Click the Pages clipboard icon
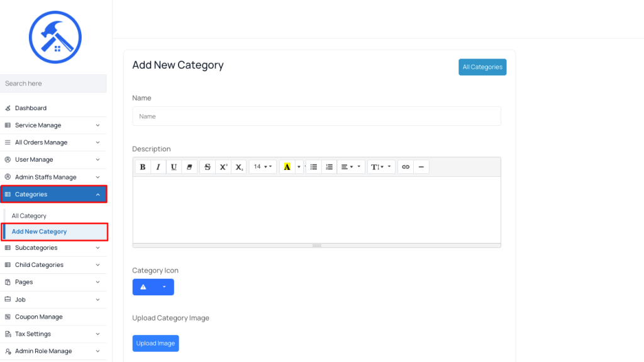The height and width of the screenshot is (362, 644). click(8, 282)
